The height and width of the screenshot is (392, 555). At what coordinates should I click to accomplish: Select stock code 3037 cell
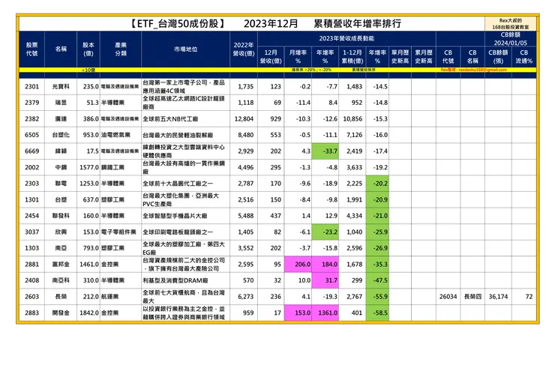tap(31, 232)
